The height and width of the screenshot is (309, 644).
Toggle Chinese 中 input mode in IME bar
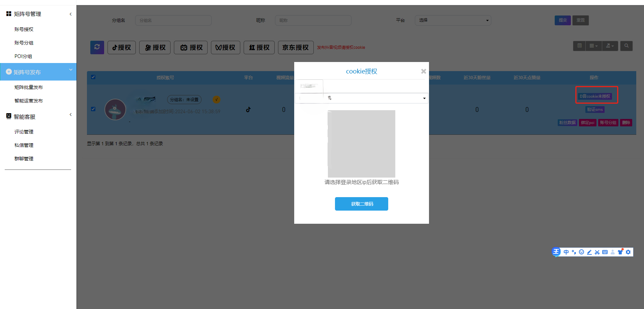point(566,252)
